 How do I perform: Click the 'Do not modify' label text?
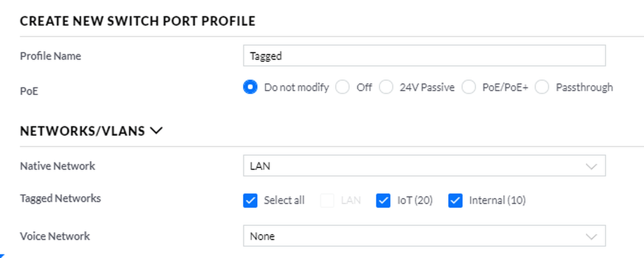tap(296, 88)
